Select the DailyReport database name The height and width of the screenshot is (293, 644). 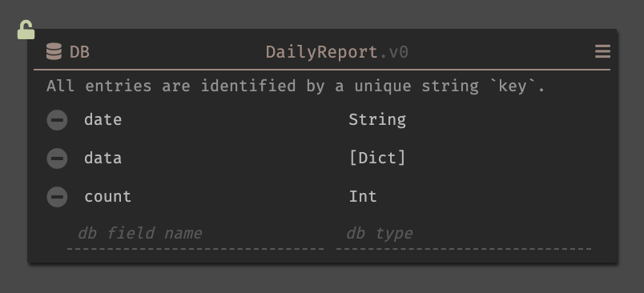[321, 53]
